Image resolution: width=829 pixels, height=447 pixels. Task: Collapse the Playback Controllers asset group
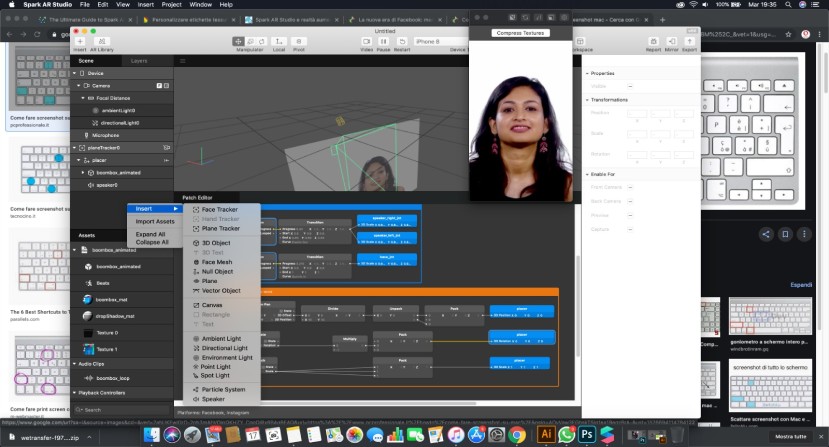75,393
